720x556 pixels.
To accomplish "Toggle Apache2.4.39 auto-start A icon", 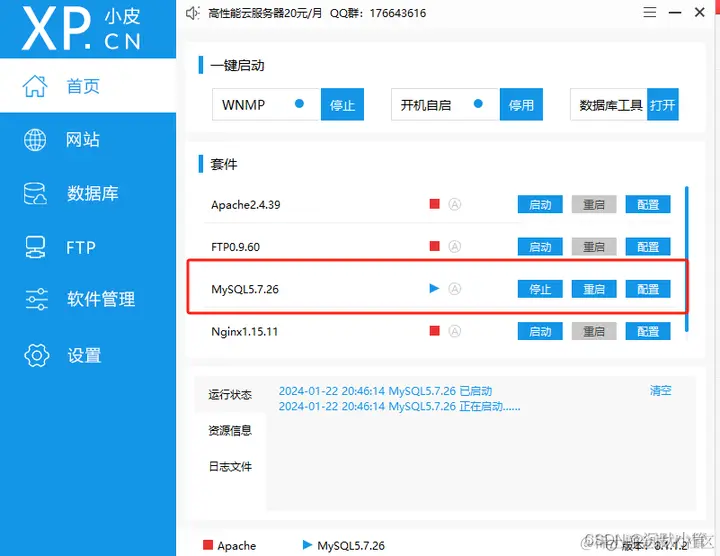I will pyautogui.click(x=455, y=204).
